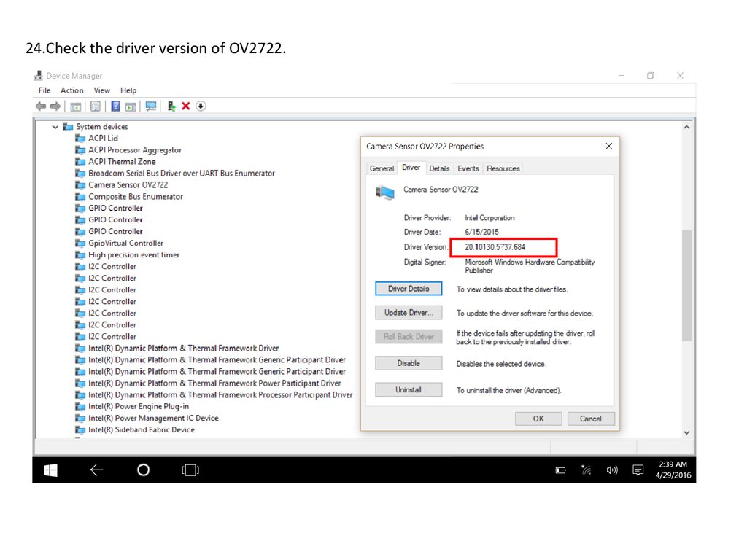
Task: Confirm with the OK button
Action: (538, 419)
